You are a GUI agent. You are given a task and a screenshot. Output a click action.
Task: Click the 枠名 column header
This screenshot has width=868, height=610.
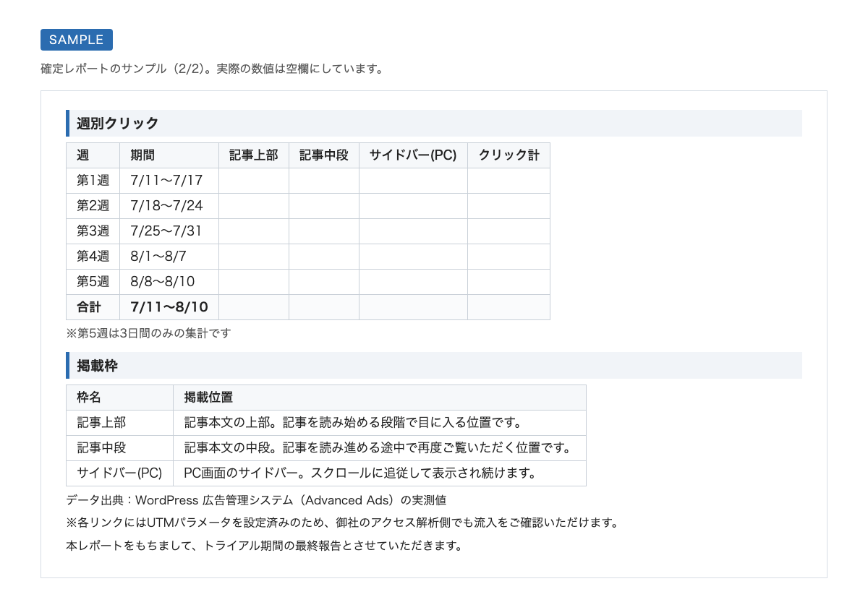pyautogui.click(x=120, y=398)
